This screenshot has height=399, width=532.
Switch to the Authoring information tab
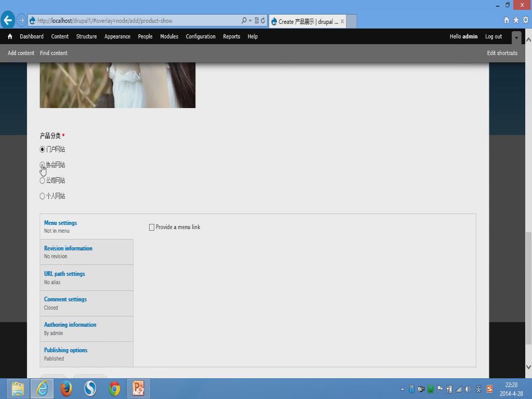87,329
